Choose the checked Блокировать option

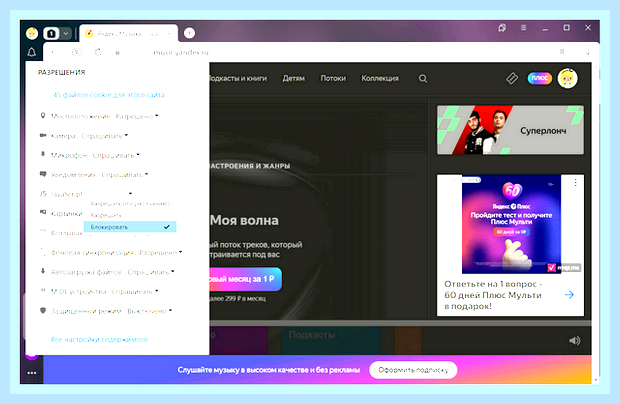(x=130, y=227)
